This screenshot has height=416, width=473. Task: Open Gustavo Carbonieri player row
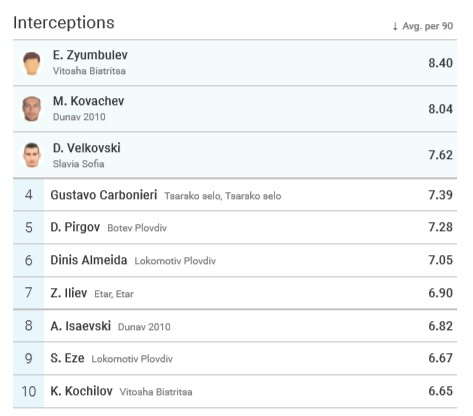coord(235,195)
